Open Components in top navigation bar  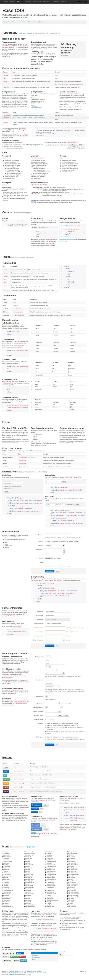tap(27, 2)
